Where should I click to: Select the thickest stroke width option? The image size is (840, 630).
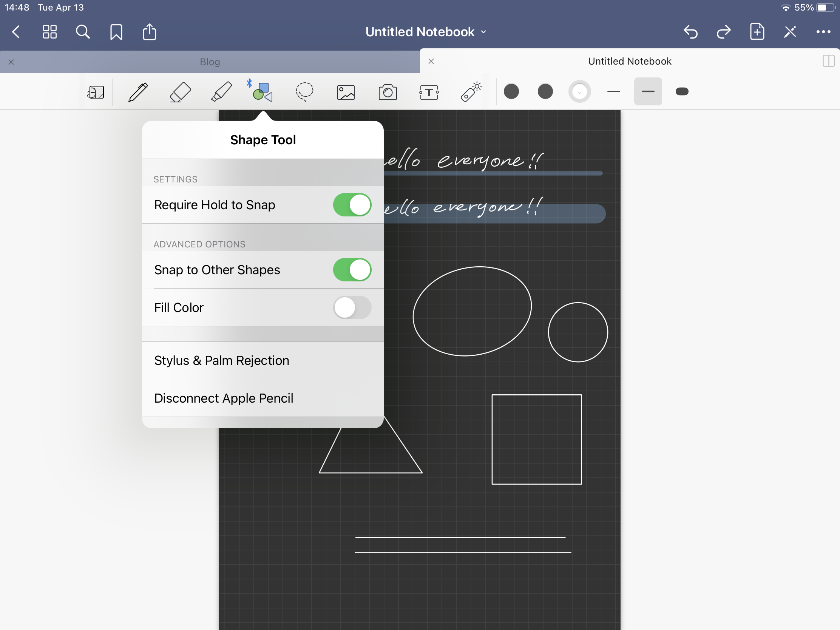(x=682, y=91)
